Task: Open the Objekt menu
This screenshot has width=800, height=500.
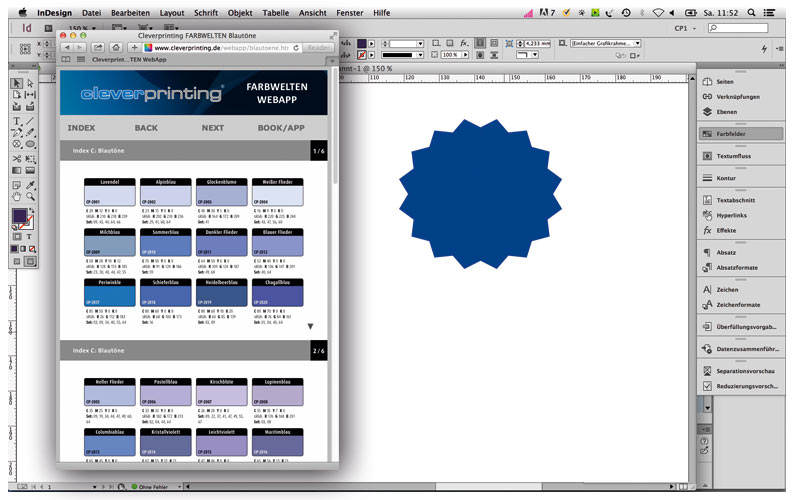Action: pyautogui.click(x=240, y=13)
